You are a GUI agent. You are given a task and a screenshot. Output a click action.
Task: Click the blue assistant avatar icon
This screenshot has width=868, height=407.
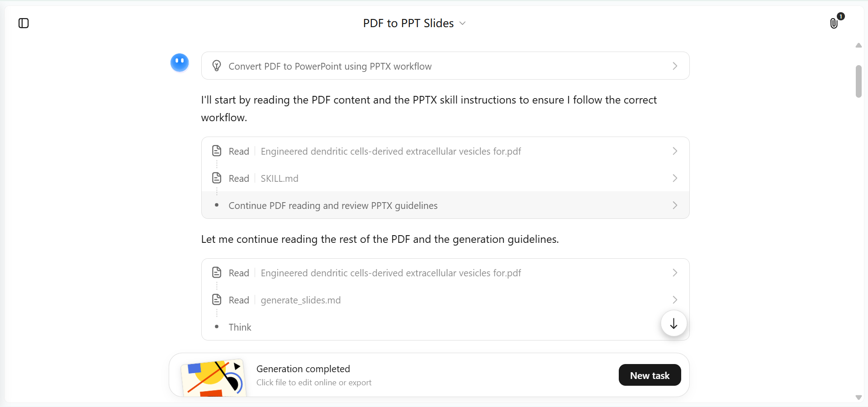click(x=180, y=62)
